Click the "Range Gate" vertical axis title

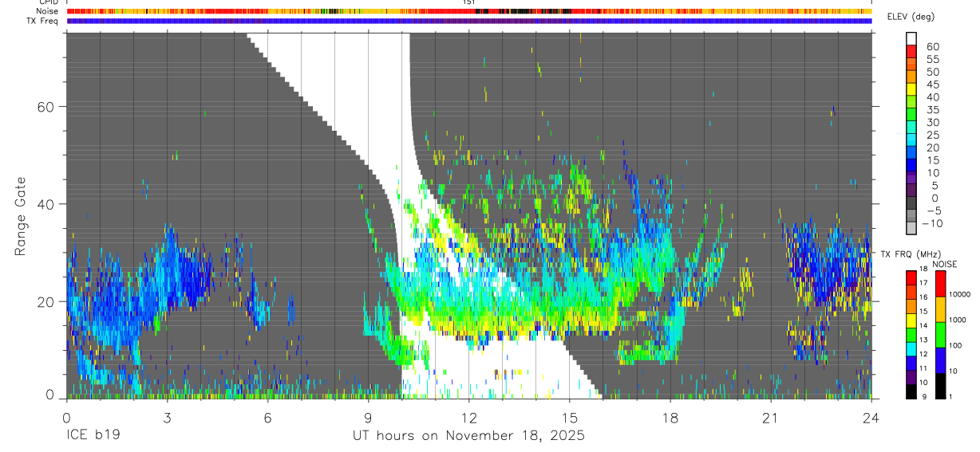pyautogui.click(x=21, y=216)
